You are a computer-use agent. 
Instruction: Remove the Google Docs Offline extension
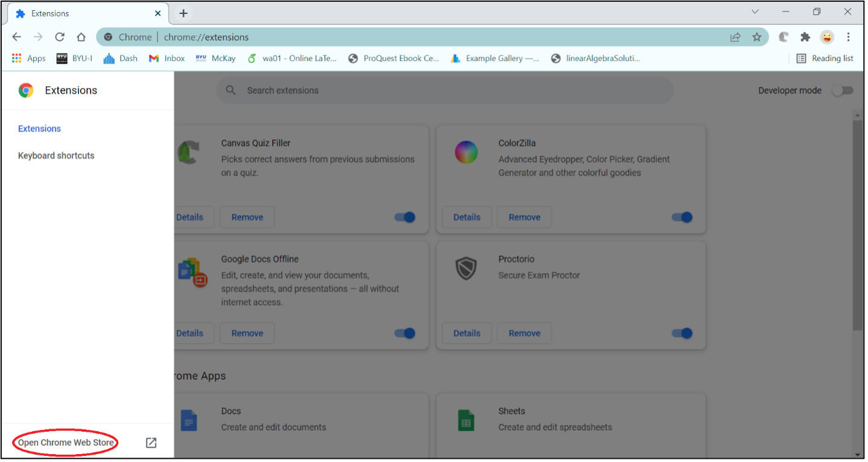[x=247, y=333]
